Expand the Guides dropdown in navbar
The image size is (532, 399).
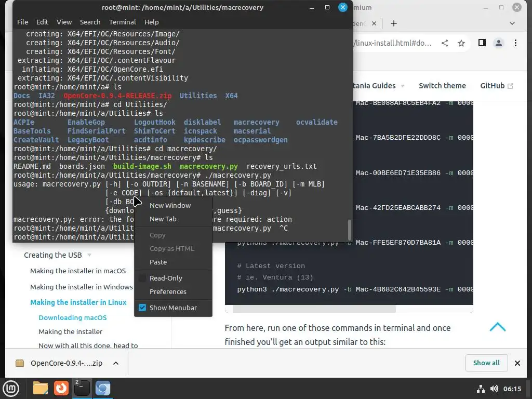click(x=379, y=86)
